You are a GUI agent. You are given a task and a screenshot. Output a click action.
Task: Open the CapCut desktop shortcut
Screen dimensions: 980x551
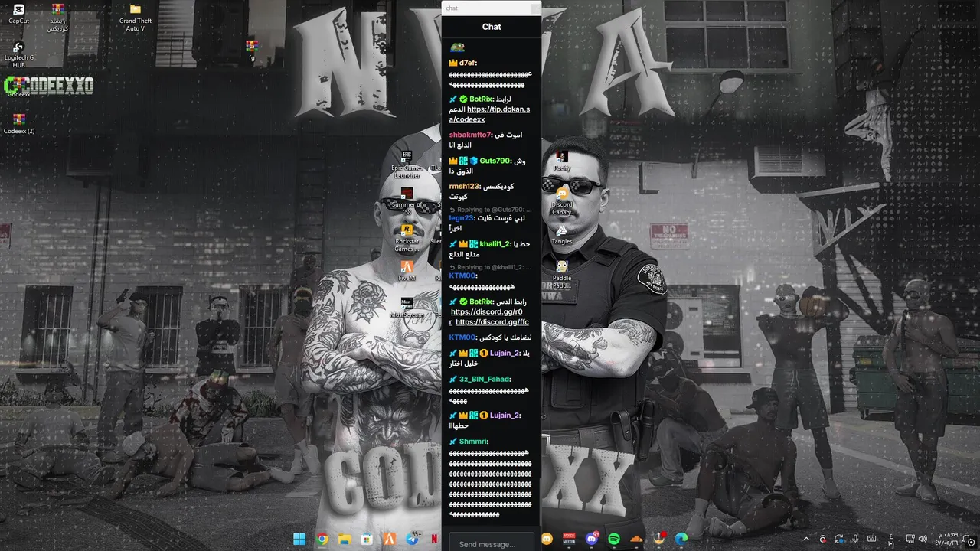(19, 15)
